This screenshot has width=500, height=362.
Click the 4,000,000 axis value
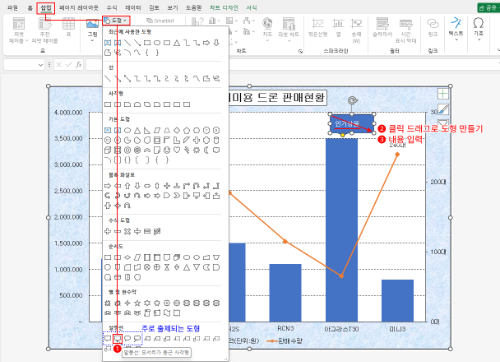tap(68, 112)
